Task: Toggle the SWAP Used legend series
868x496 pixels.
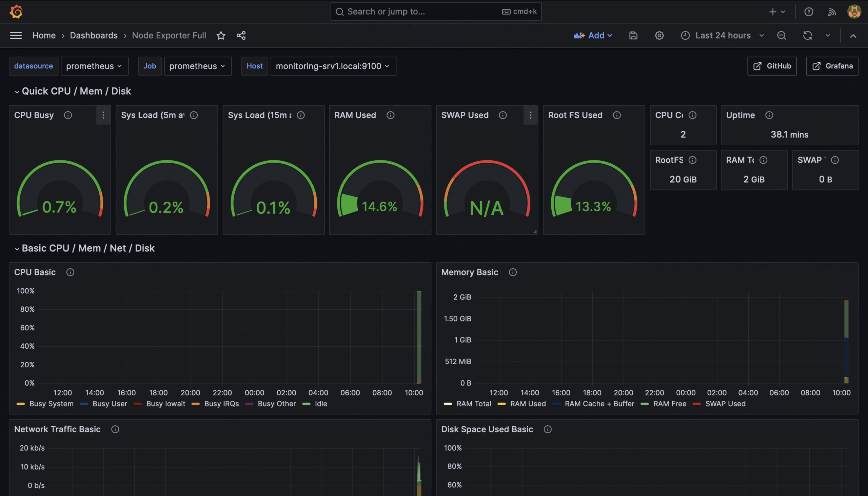Action: (x=725, y=404)
